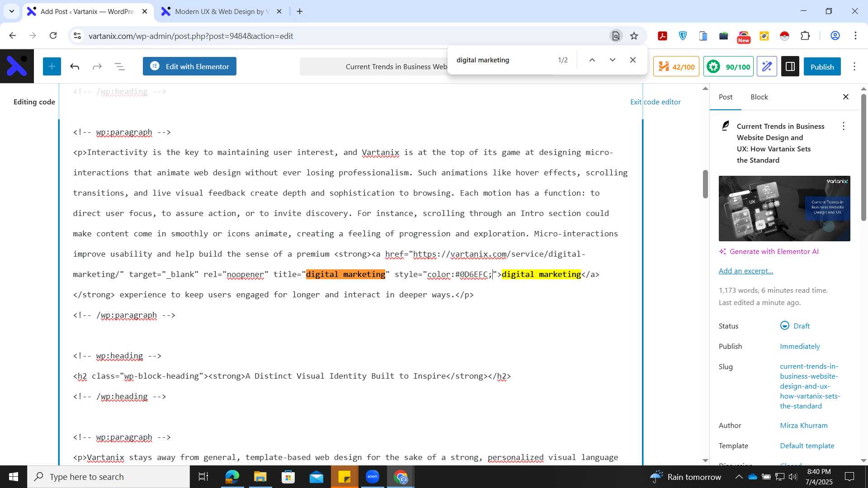Open the tab search dropdown
Image resolution: width=868 pixels, height=488 pixels.
(11, 12)
